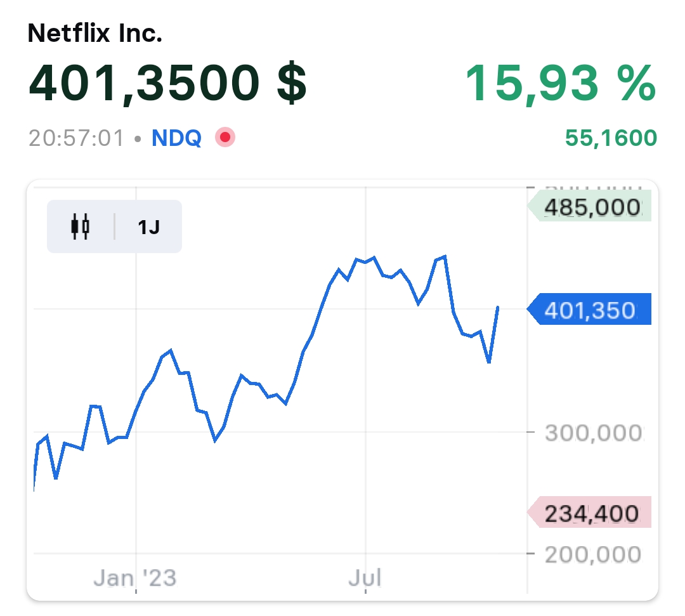
Task: Open the candlestick chart type selector
Action: 81,226
